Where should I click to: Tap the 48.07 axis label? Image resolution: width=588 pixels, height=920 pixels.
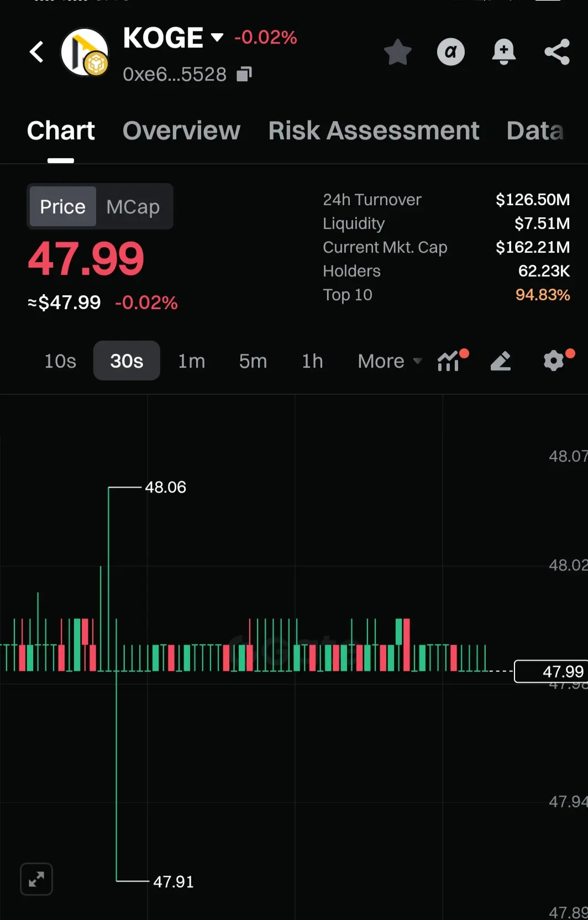tap(568, 456)
